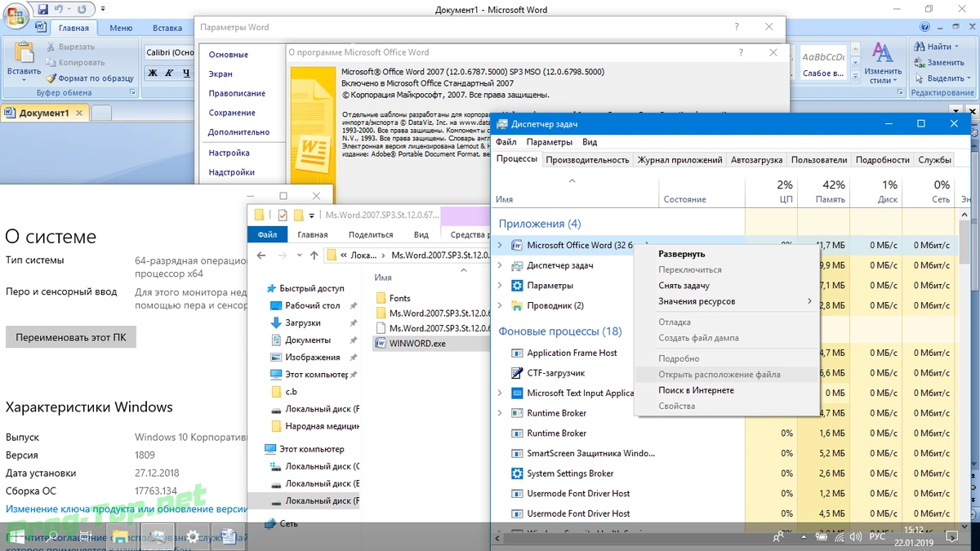This screenshot has height=551, width=980.
Task: Sort by Память column header
Action: point(822,191)
